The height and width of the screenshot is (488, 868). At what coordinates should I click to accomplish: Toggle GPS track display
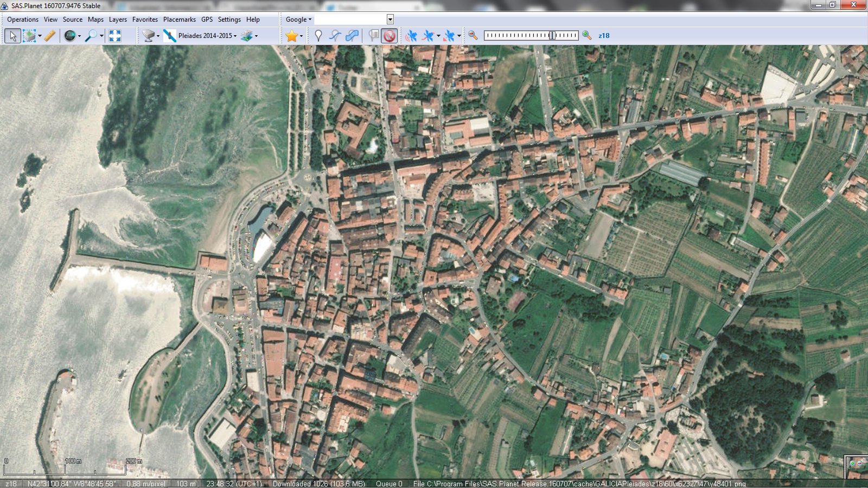point(429,36)
